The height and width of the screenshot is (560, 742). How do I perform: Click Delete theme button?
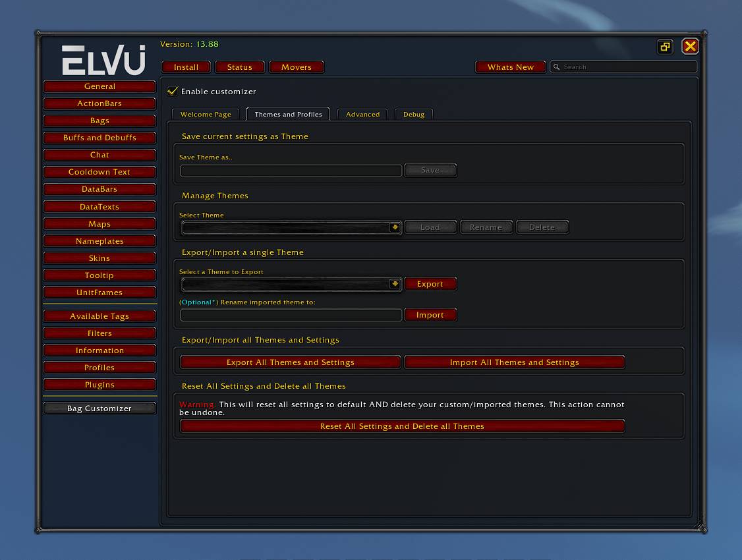(x=542, y=227)
